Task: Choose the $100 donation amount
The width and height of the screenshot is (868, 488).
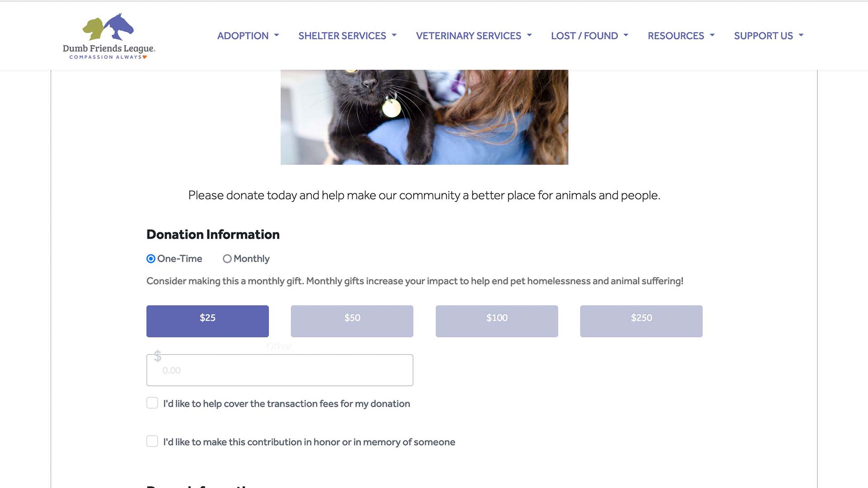Action: [497, 321]
